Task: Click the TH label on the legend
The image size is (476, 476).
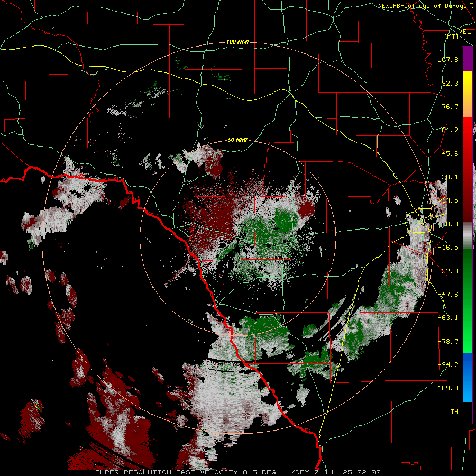Action: coord(454,412)
